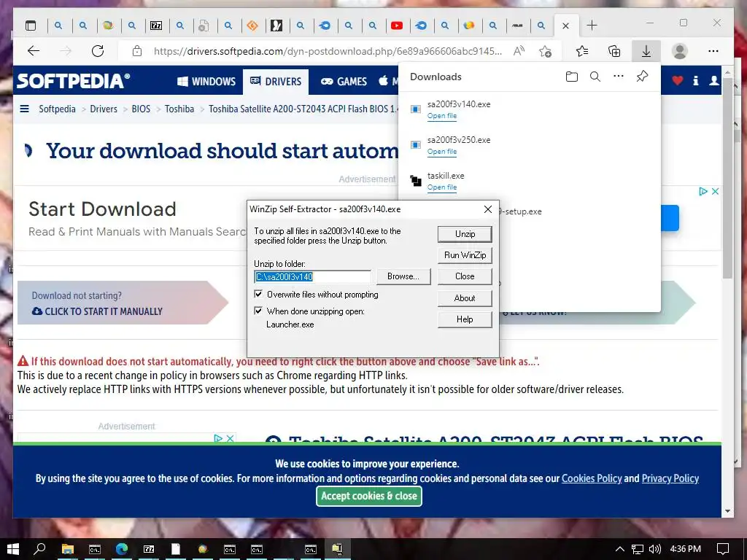The height and width of the screenshot is (560, 747).
Task: Open Windows taskbar search
Action: tap(40, 549)
